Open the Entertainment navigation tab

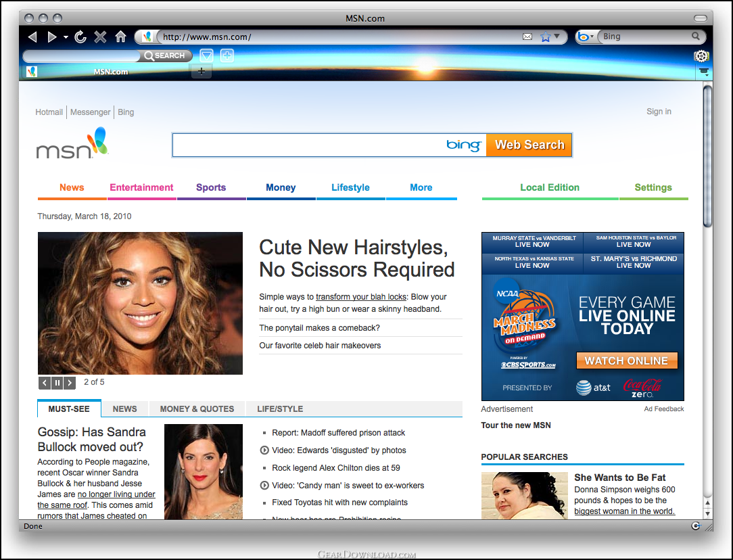[x=141, y=187]
